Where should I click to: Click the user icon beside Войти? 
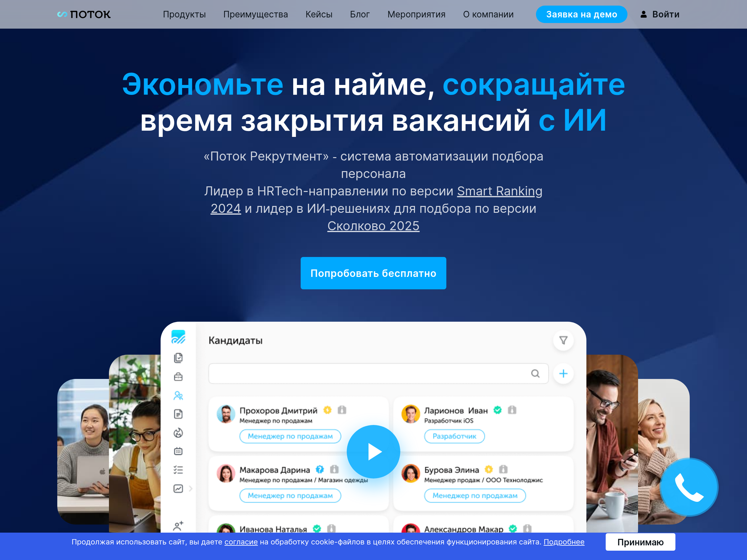pos(643,15)
